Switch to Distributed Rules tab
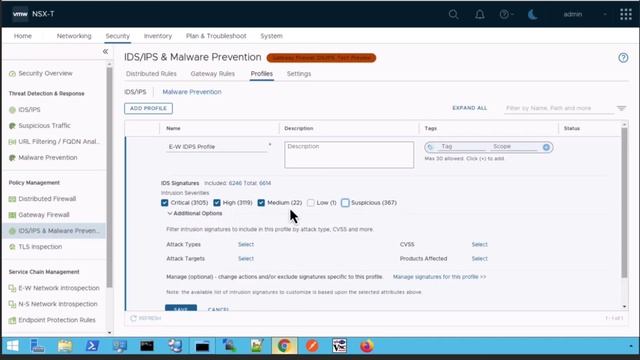The image size is (640, 360). point(151,74)
